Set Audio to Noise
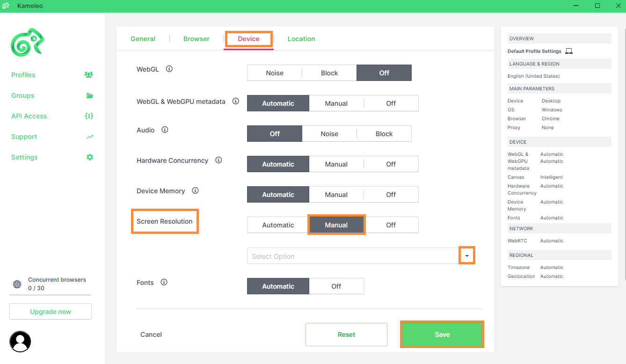Viewport: 626px width, 364px height. (329, 134)
